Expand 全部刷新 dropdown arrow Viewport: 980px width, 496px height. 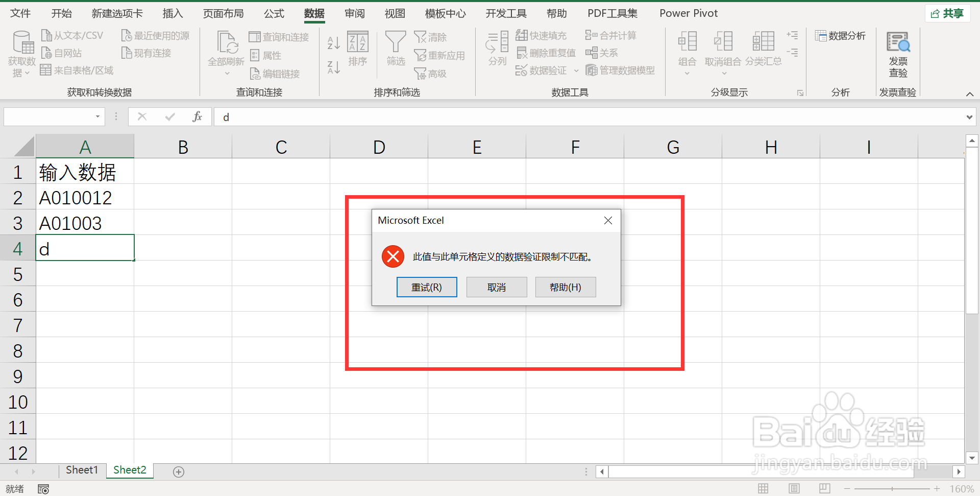click(x=227, y=74)
